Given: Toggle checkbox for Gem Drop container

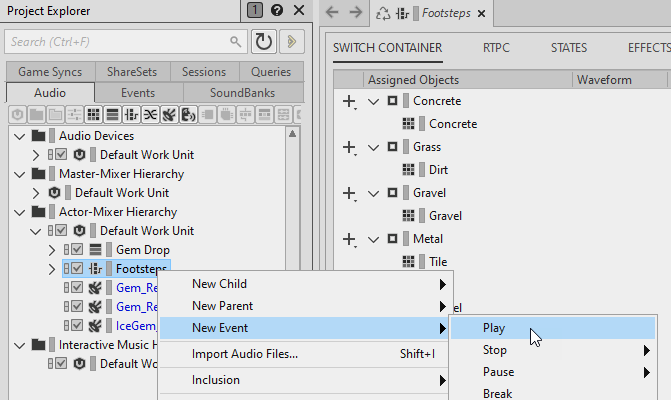Looking at the screenshot, I should tap(77, 249).
